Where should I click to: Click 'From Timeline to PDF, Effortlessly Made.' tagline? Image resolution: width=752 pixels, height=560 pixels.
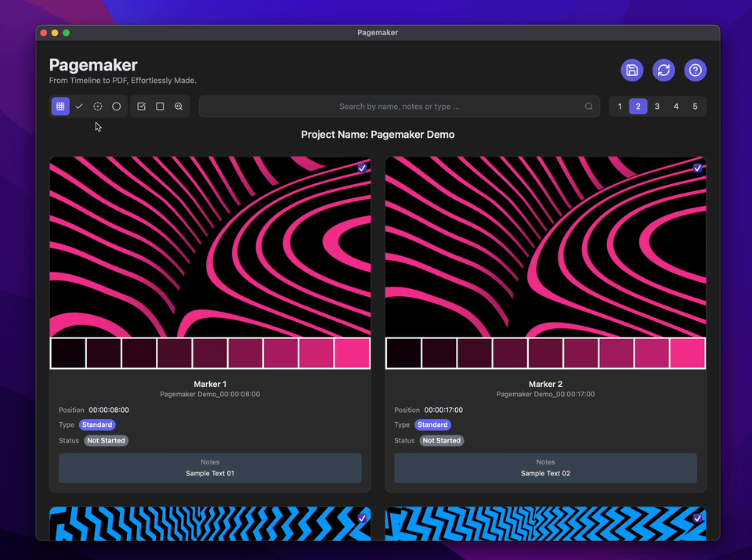click(x=123, y=81)
